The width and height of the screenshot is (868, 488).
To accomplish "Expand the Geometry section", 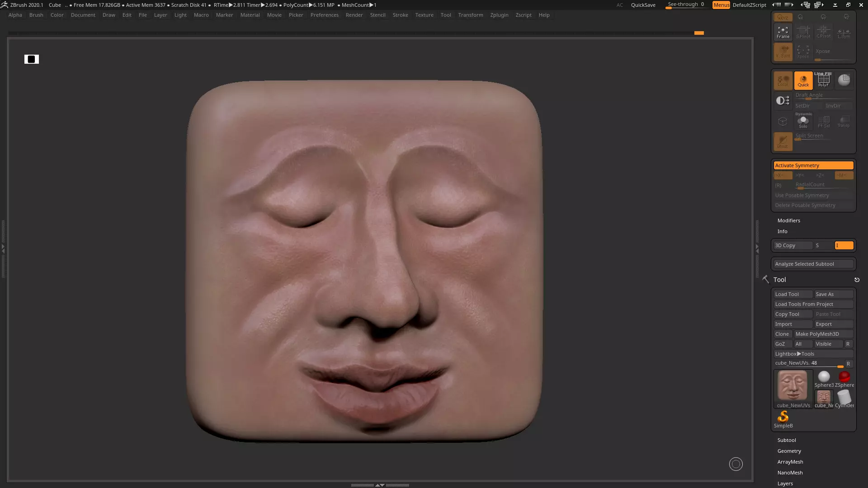I will click(789, 451).
